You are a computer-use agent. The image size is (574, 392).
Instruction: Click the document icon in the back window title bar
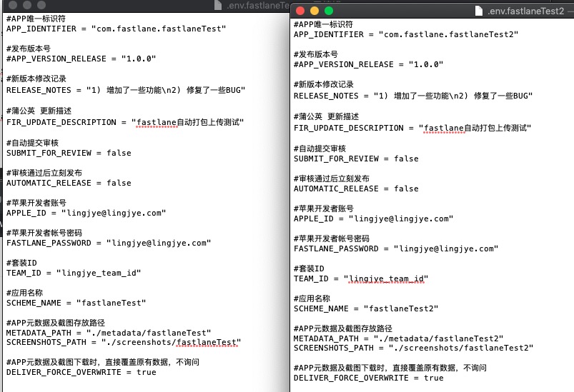[218, 5]
